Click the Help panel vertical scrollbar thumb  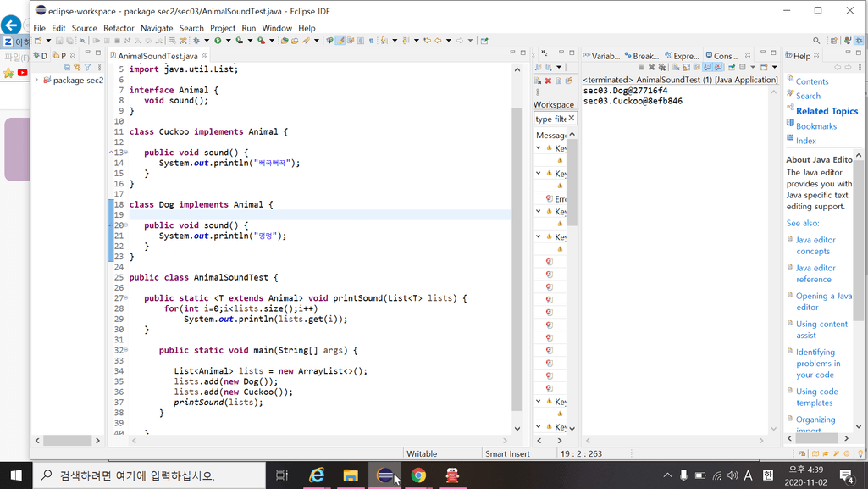coord(858,240)
